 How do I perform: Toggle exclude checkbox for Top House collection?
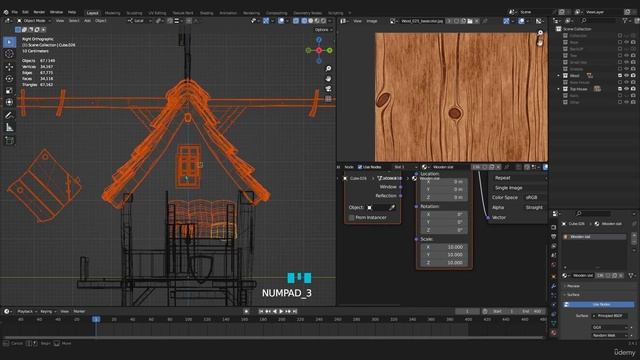tap(620, 89)
